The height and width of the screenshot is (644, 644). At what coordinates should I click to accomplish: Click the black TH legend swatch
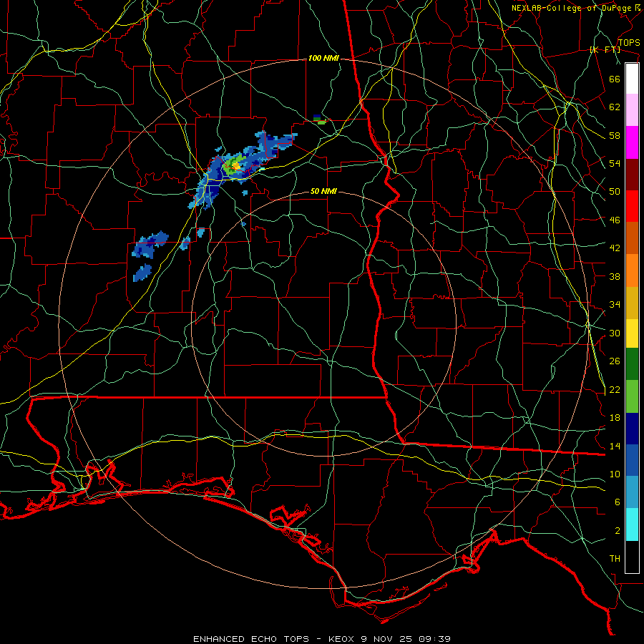point(632,557)
